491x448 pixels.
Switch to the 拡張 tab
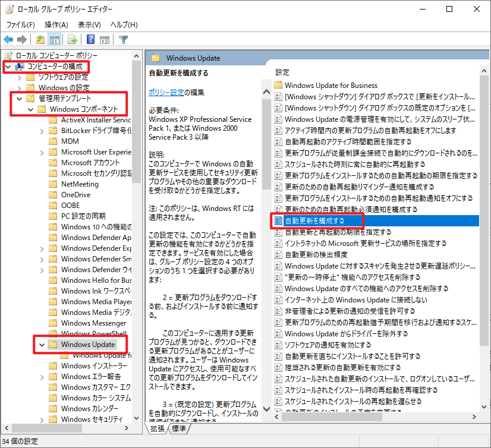coord(157,428)
